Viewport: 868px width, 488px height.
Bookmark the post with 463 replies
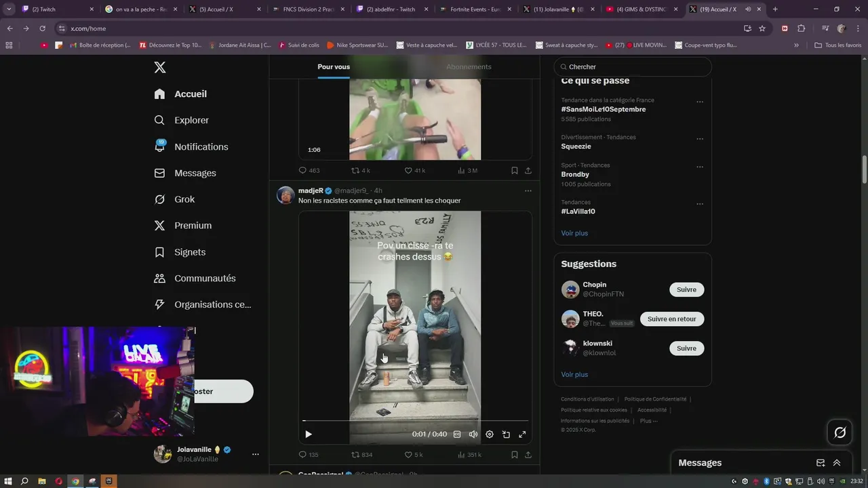pyautogui.click(x=515, y=171)
